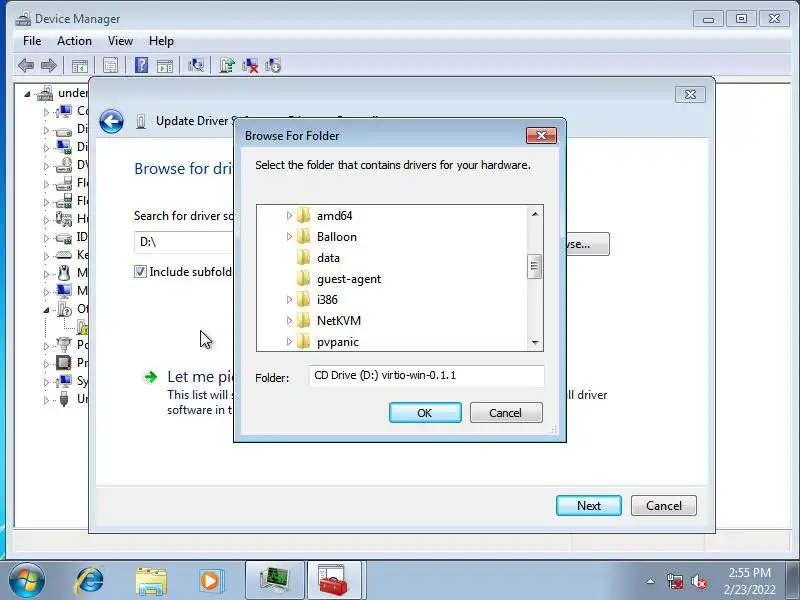Open the Windows Start menu orb

coord(27,581)
